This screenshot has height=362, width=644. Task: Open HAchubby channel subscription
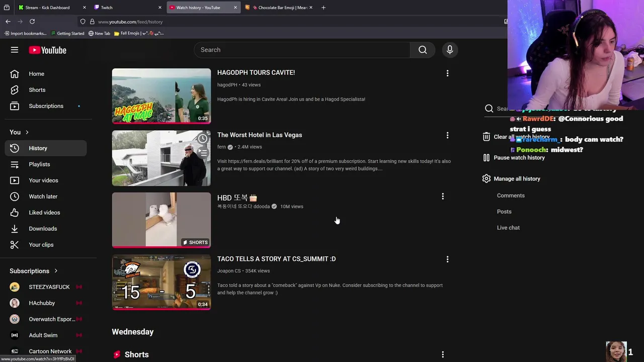coord(46,303)
